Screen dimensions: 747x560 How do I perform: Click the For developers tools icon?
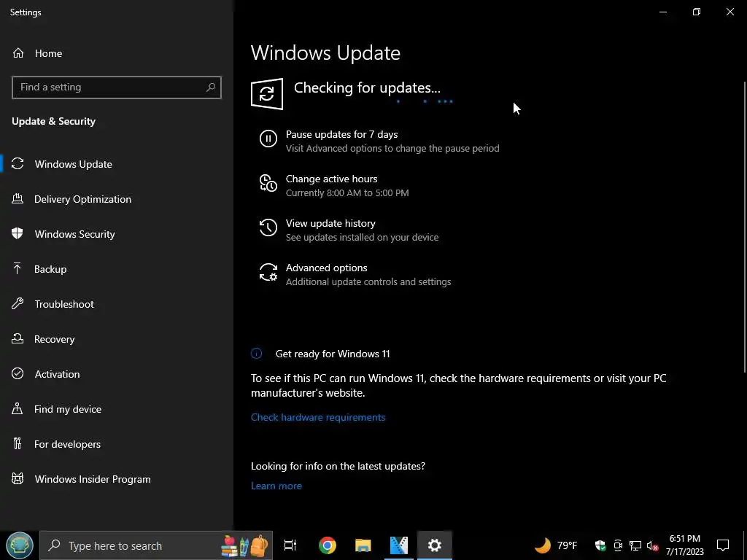pyautogui.click(x=18, y=444)
